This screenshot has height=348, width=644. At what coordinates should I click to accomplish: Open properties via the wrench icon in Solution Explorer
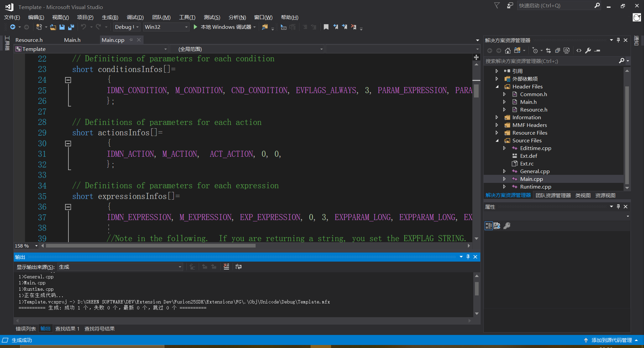(x=588, y=51)
